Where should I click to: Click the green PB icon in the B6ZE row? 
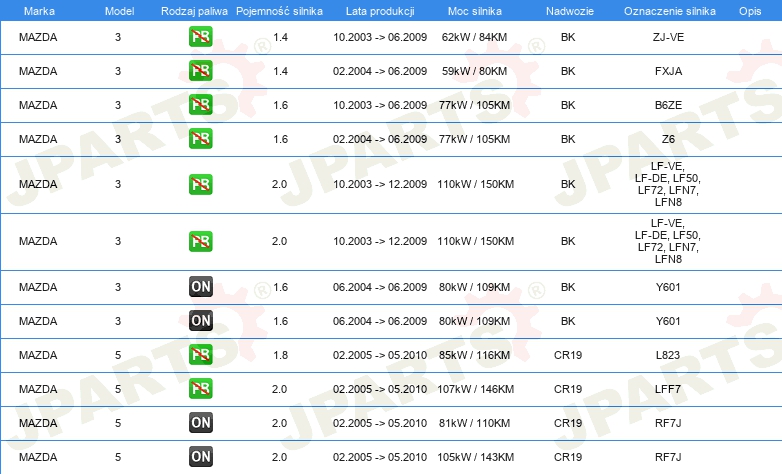200,105
